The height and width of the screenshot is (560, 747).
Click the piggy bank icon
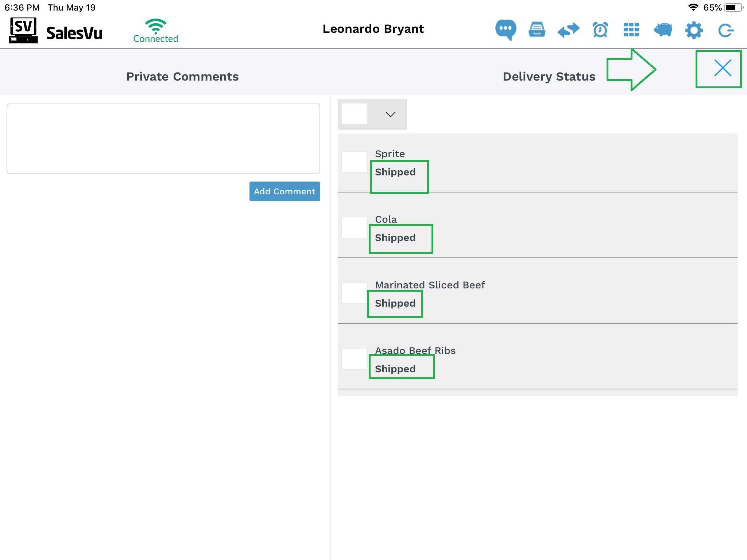[x=663, y=30]
